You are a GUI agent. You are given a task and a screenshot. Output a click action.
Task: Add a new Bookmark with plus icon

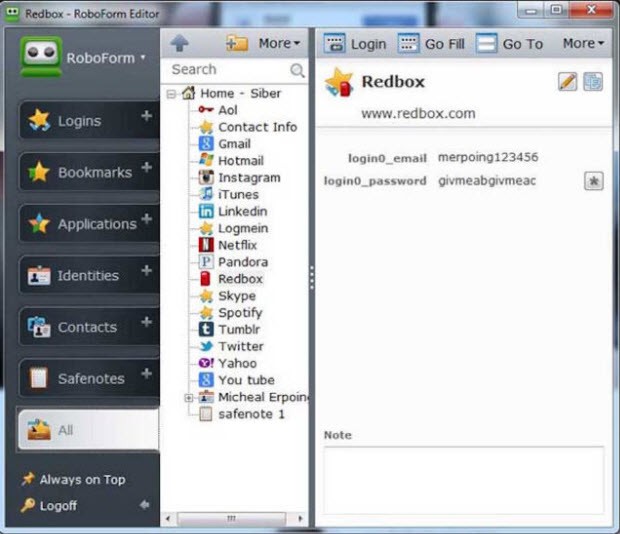click(147, 167)
